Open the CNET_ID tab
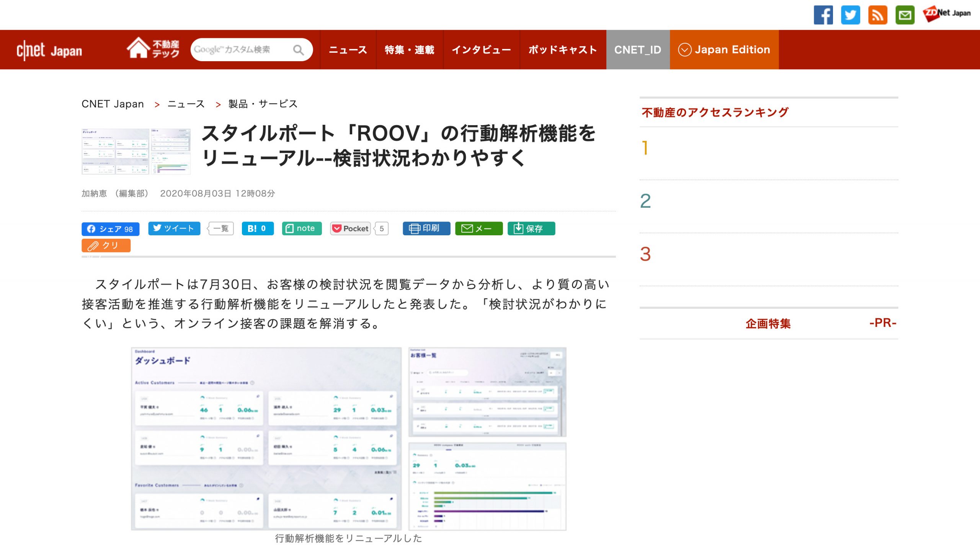Screen dimensions: 980x559 point(638,50)
